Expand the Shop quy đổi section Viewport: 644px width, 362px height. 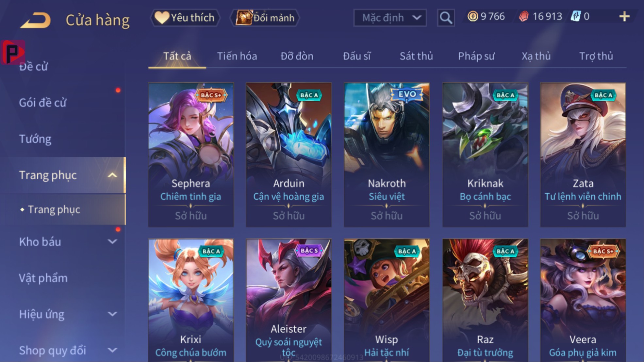112,350
